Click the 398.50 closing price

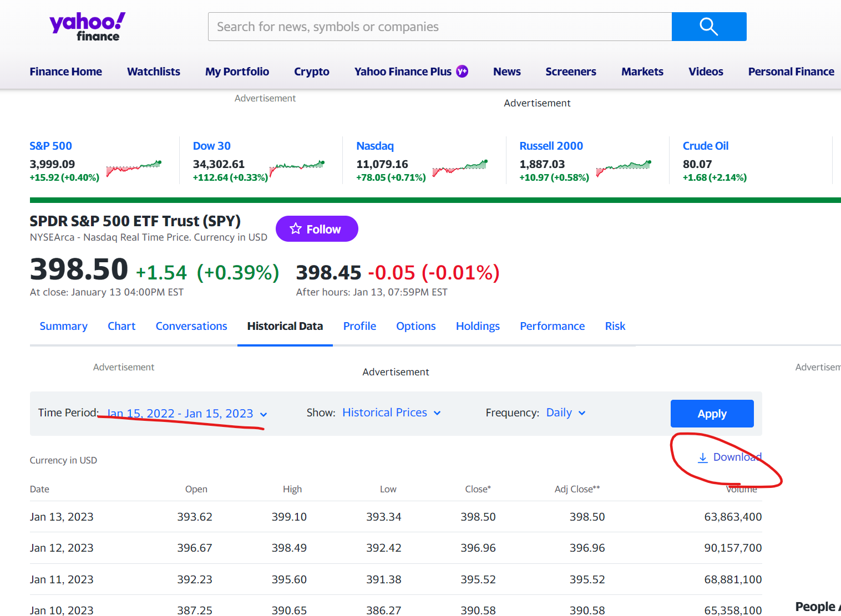(x=79, y=269)
